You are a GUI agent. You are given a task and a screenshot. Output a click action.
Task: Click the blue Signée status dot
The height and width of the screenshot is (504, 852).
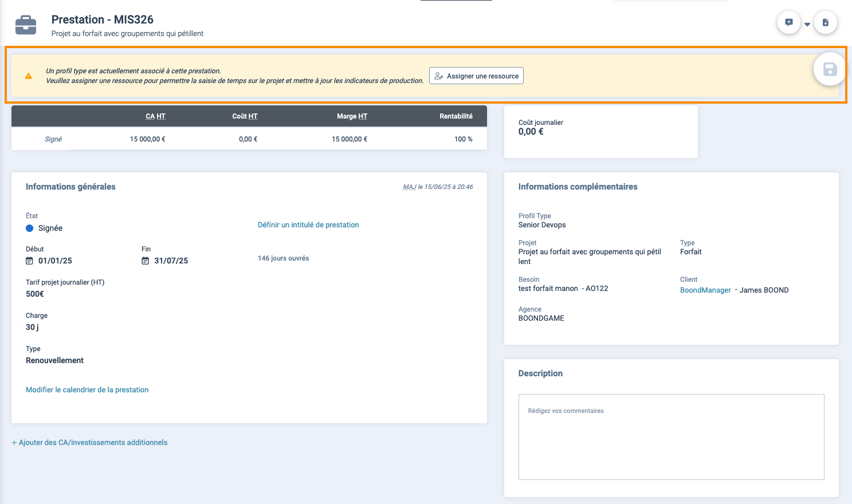pos(30,229)
